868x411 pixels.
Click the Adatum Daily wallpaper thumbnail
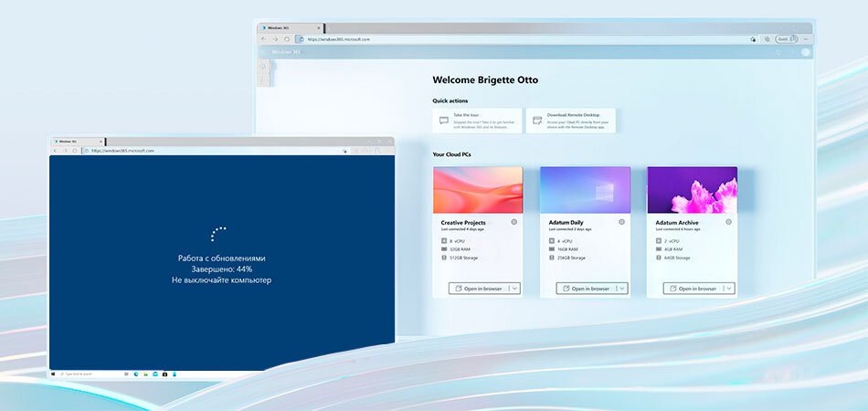(x=585, y=190)
